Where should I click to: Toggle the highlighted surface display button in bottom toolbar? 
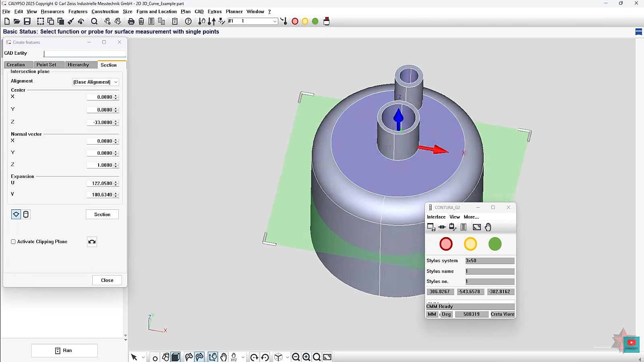pyautogui.click(x=199, y=357)
